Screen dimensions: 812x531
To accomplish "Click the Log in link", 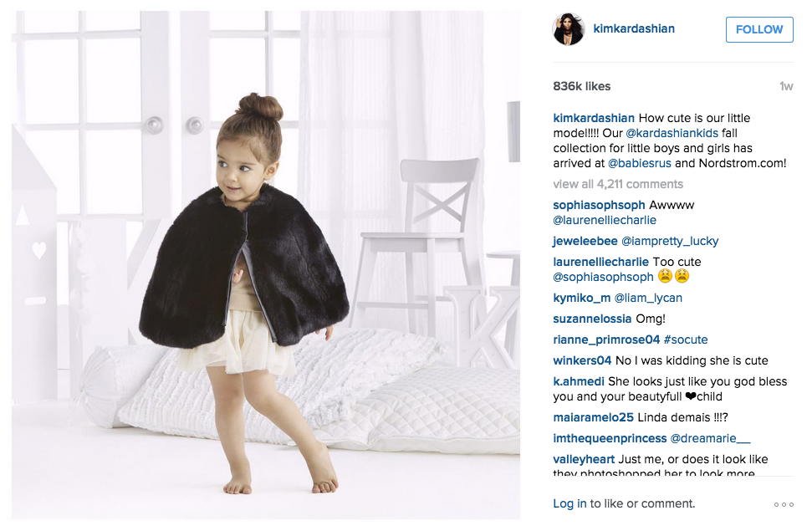I will click(x=569, y=503).
